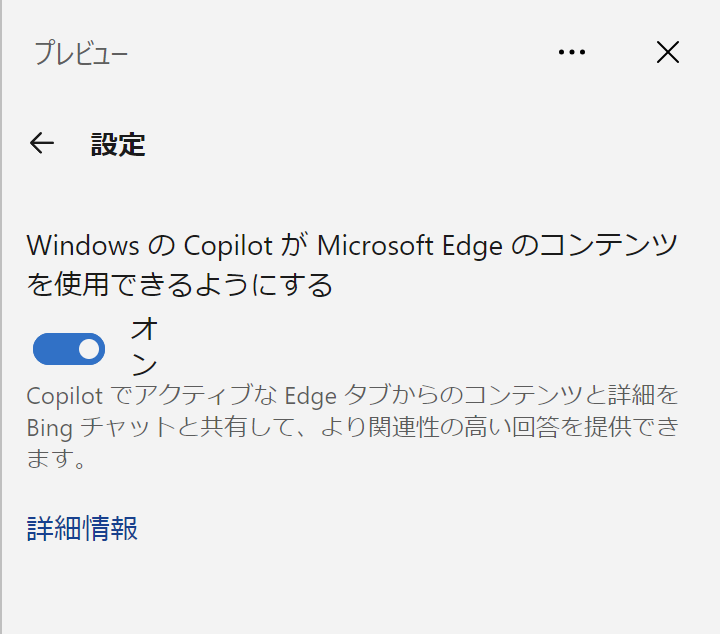The width and height of the screenshot is (720, 634).
Task: Click the toggle knob on the switch
Action: pyautogui.click(x=89, y=348)
